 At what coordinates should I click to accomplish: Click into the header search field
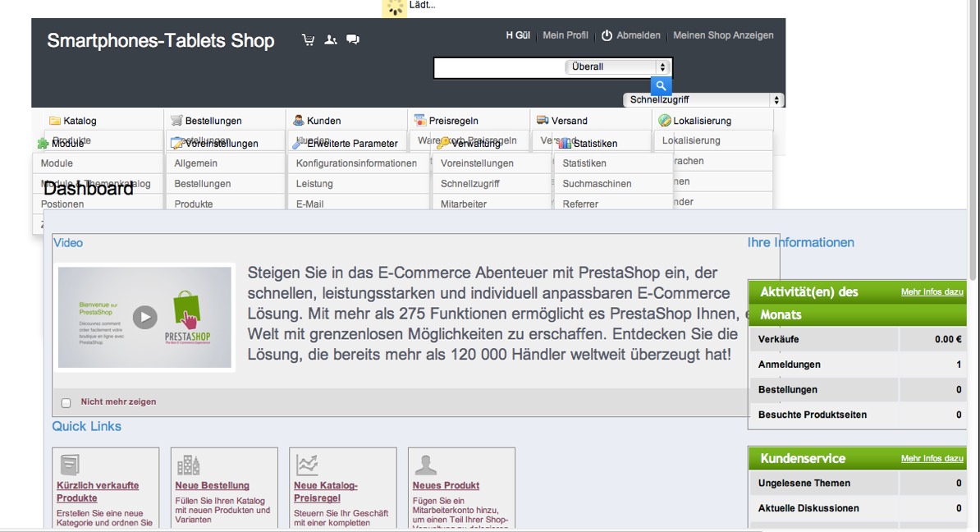click(498, 67)
